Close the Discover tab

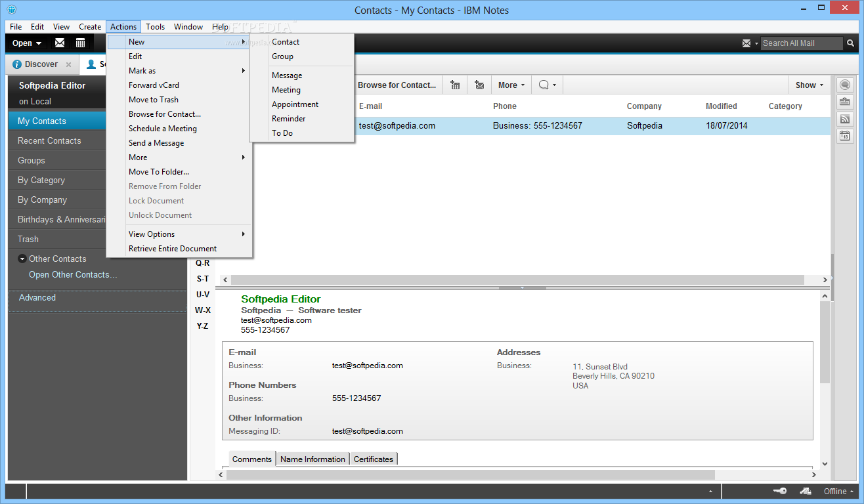point(68,64)
